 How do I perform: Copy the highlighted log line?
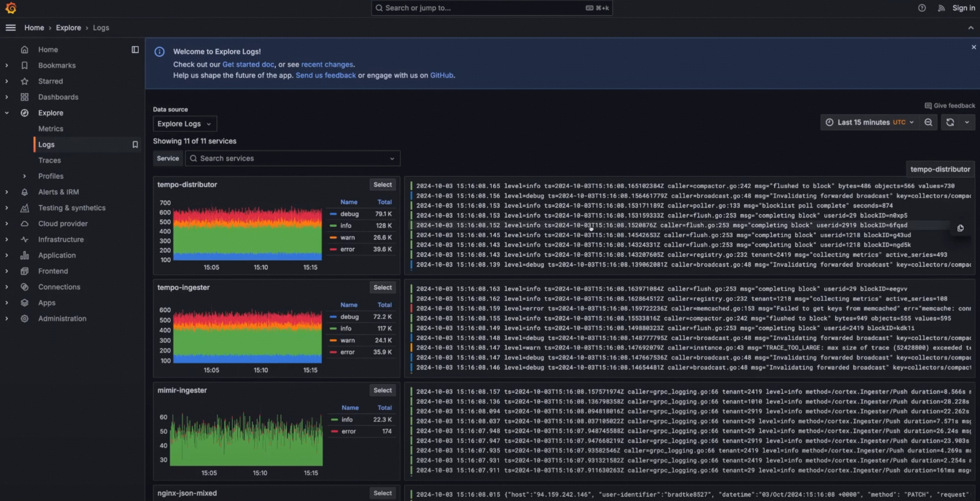[x=960, y=228]
